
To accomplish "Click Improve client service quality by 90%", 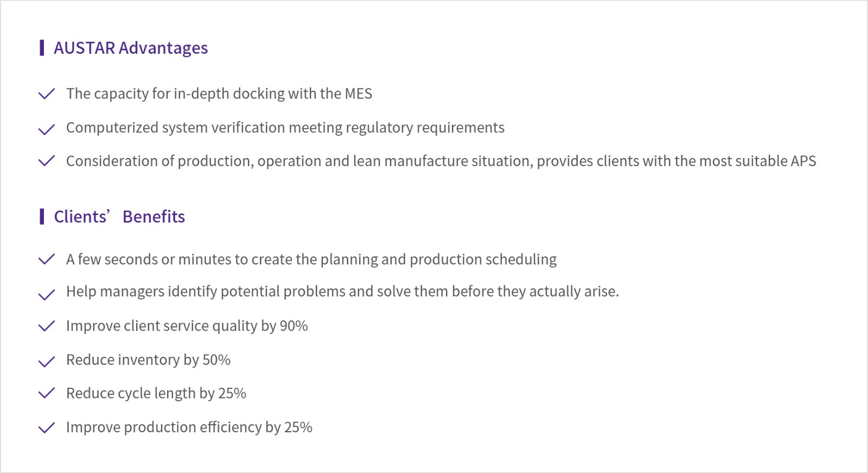I will click(x=187, y=326).
